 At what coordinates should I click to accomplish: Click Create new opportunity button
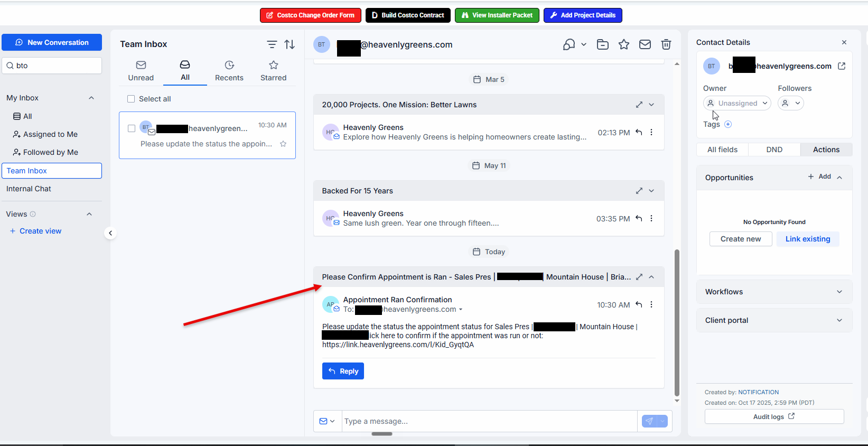741,239
